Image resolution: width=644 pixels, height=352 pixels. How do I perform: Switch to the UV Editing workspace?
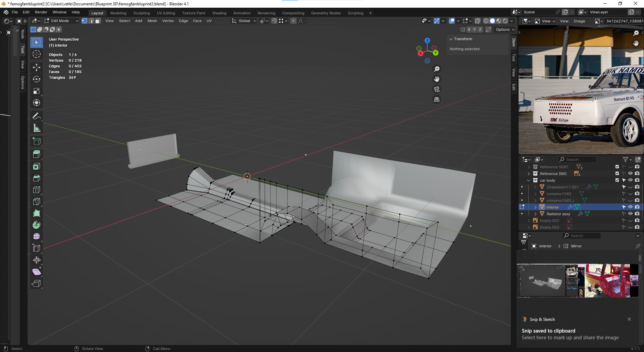pos(166,13)
